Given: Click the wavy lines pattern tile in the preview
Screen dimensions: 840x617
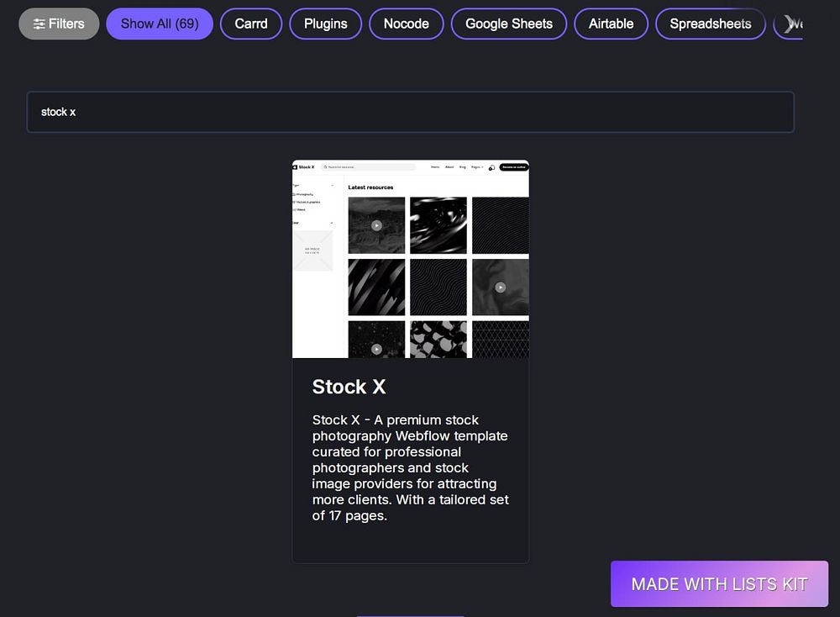Looking at the screenshot, I should tap(438, 287).
